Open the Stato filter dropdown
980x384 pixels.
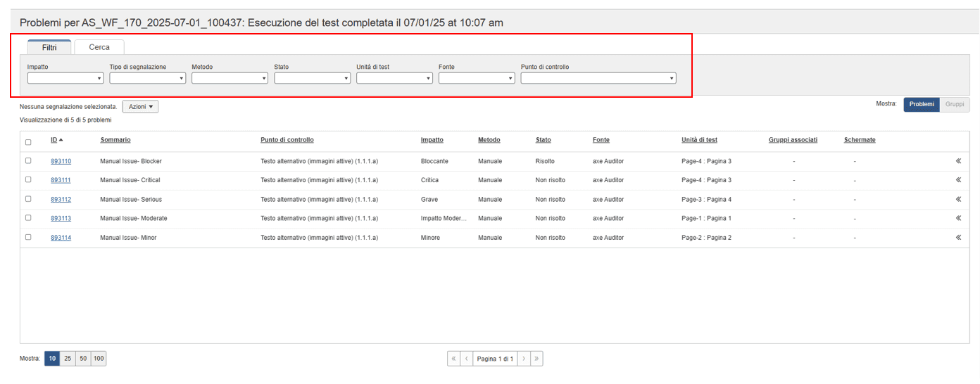[312, 78]
